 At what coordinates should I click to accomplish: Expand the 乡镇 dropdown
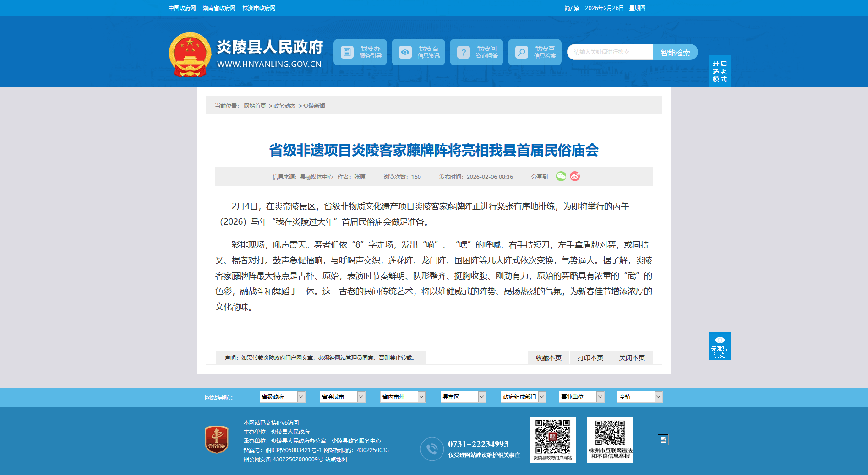pyautogui.click(x=639, y=397)
